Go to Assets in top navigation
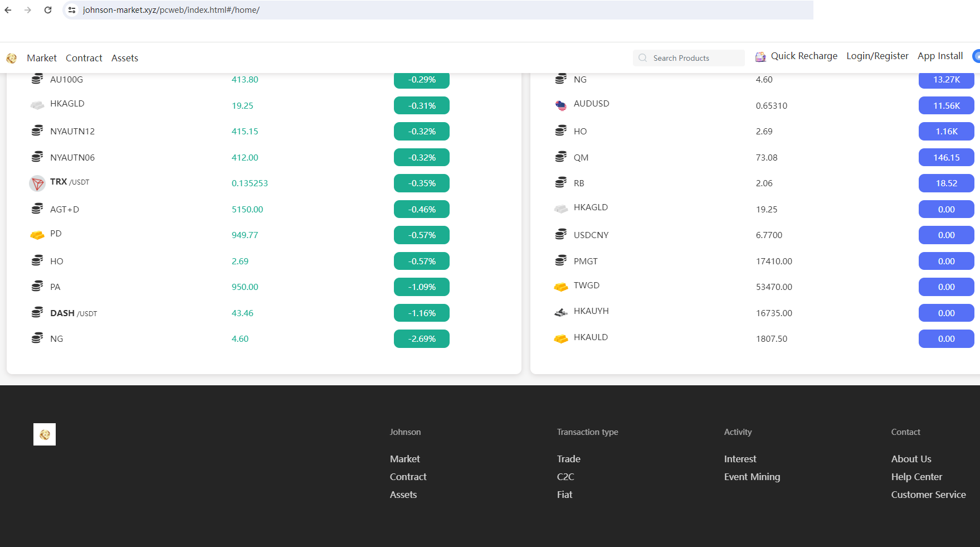 [125, 58]
